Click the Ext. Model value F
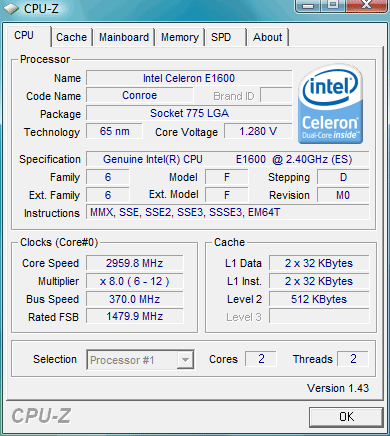Image resolution: width=390 pixels, height=436 pixels. 227,195
